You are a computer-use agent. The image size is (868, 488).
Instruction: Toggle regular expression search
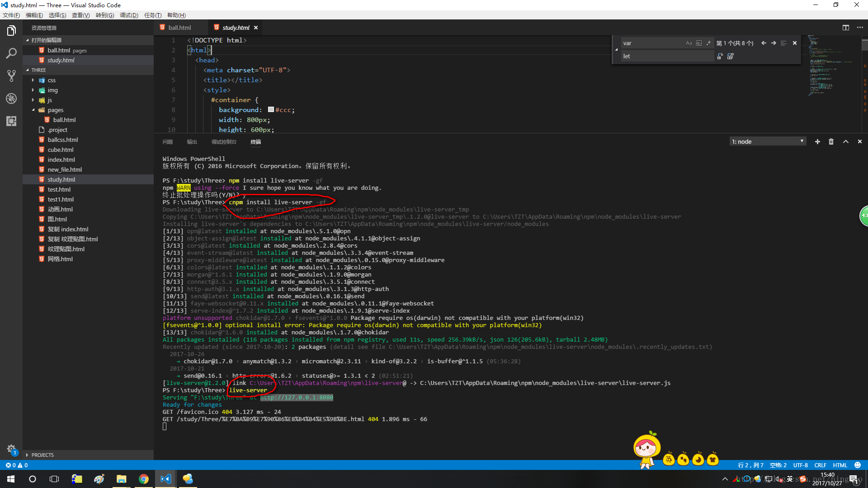coord(709,43)
